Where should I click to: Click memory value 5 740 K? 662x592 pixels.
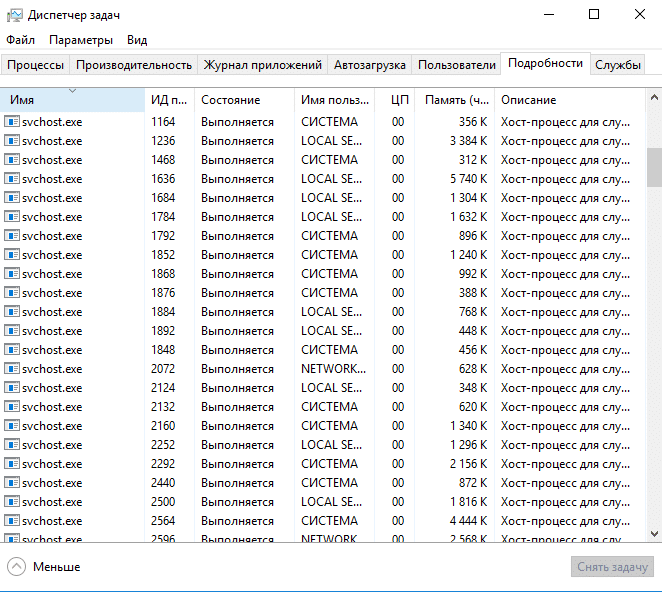tap(468, 179)
